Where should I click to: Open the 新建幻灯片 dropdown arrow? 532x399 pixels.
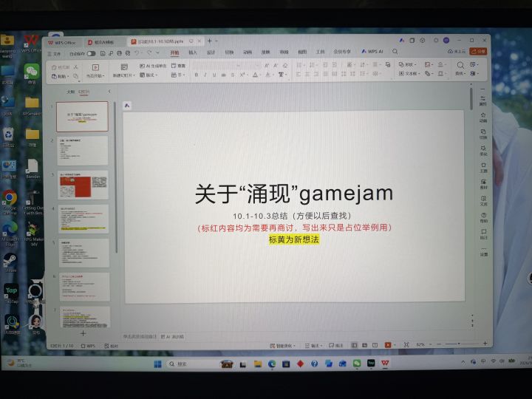[x=134, y=75]
